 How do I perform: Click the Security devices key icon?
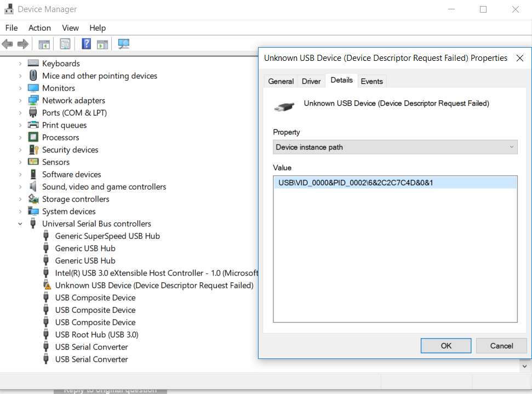click(x=33, y=149)
